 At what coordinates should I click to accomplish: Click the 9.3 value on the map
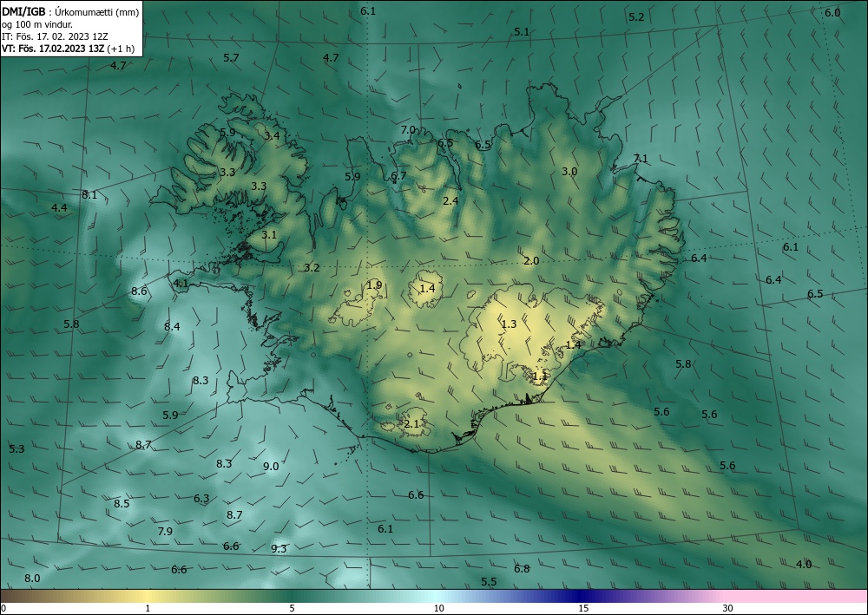(x=279, y=548)
